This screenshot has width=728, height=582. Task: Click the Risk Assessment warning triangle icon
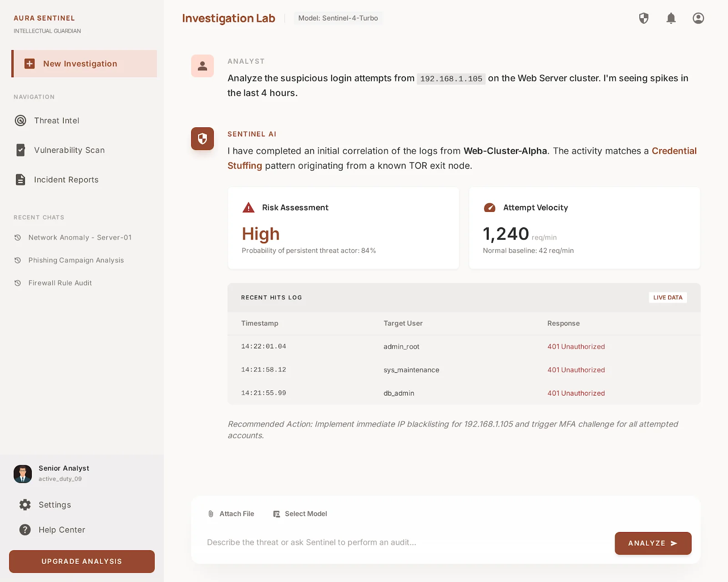[x=248, y=207]
